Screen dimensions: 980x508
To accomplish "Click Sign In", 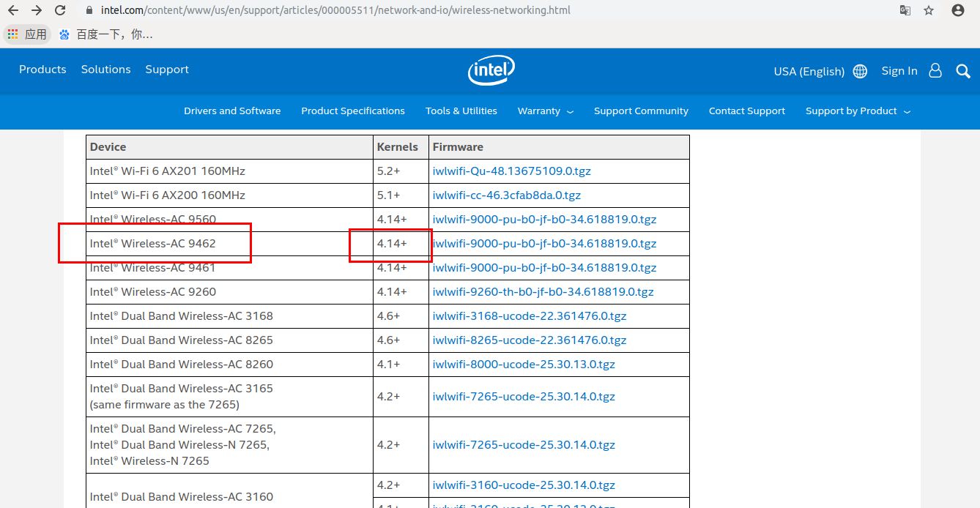I will tap(899, 71).
